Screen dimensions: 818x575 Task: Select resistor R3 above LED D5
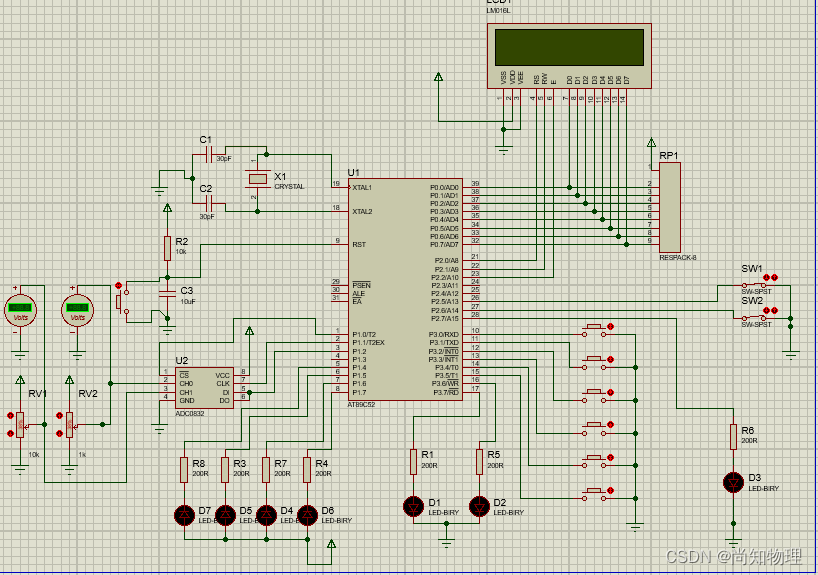pos(225,470)
